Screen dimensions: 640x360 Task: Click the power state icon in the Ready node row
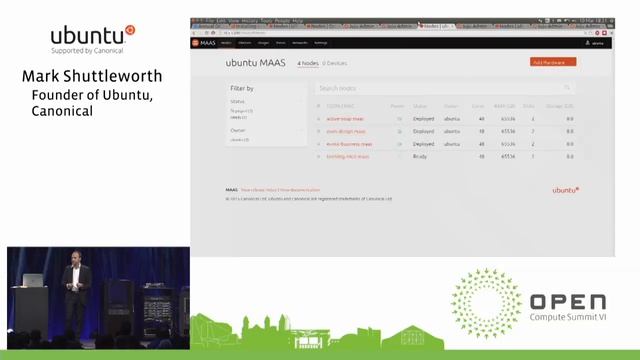(x=400, y=156)
